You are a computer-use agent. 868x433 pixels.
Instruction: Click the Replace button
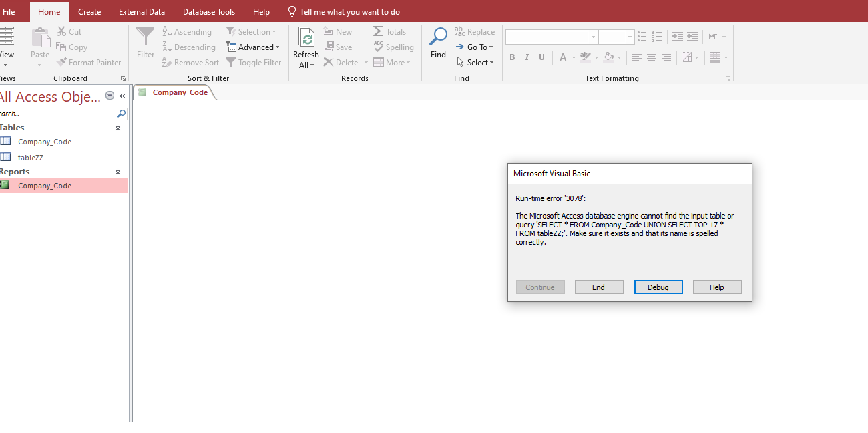[475, 32]
